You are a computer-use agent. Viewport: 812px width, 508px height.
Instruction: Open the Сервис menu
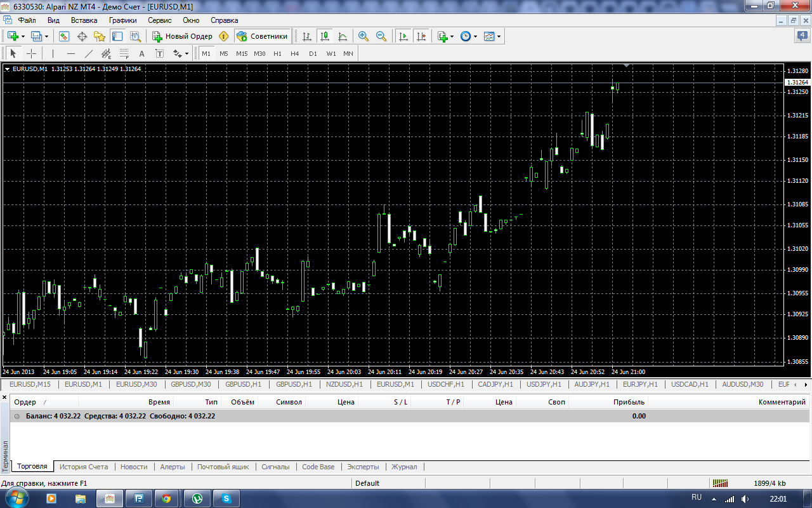[160, 20]
